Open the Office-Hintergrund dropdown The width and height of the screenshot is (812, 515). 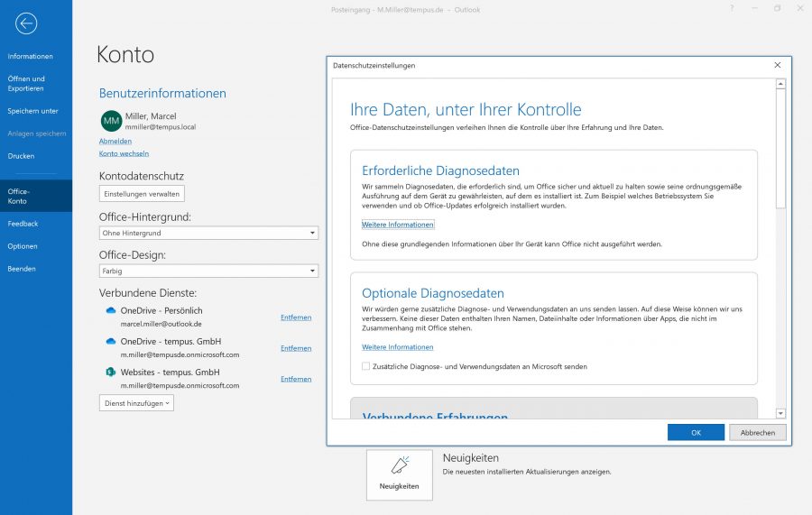(x=208, y=233)
